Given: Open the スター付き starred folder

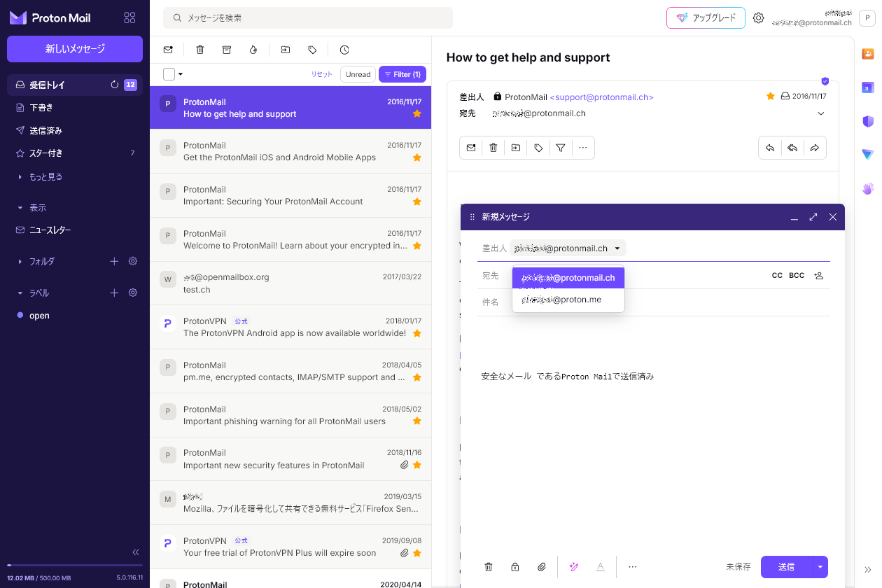Looking at the screenshot, I should 75,153.
